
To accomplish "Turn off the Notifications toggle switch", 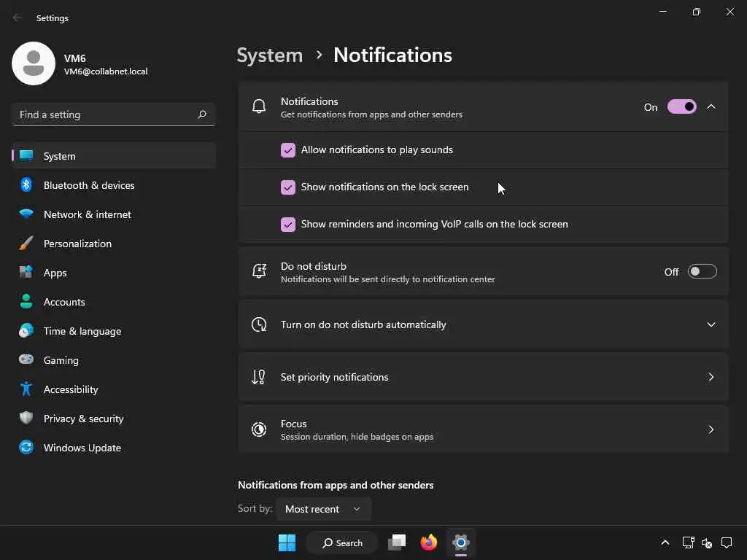I will pos(682,107).
